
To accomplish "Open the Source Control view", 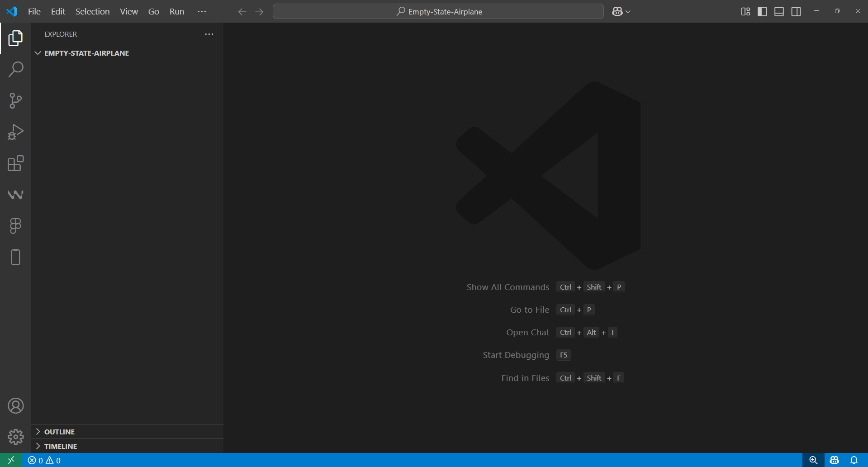I will (15, 100).
